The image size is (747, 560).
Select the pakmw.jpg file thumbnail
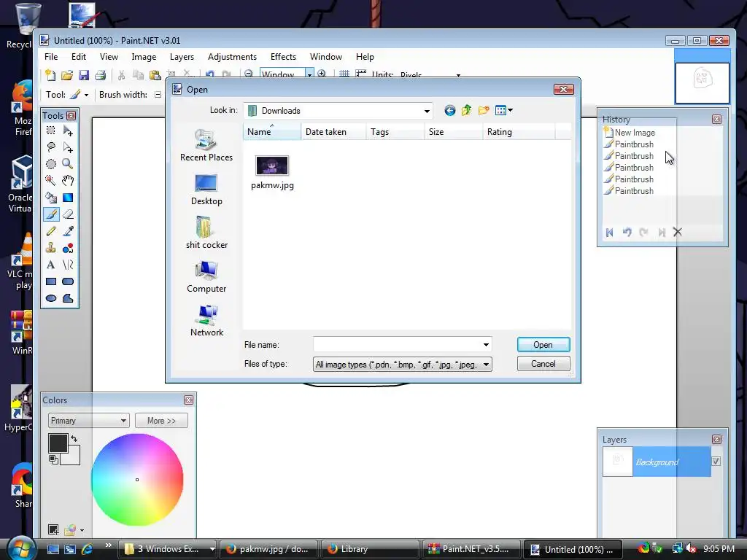272,166
